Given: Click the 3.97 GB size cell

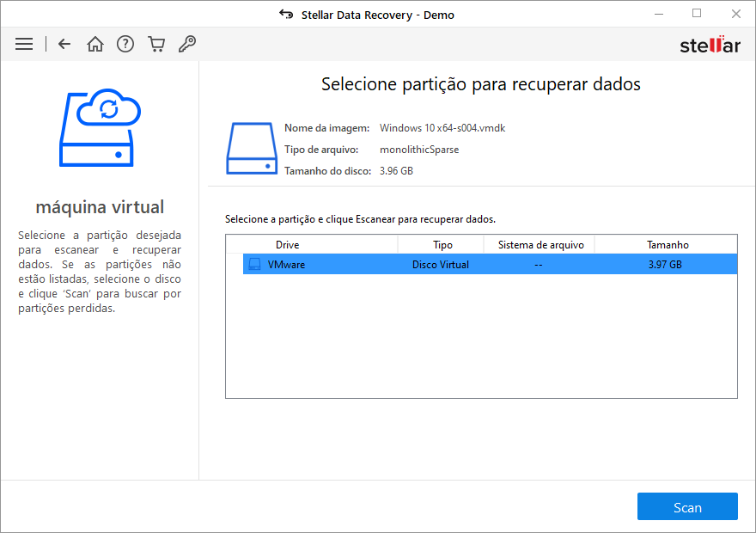Looking at the screenshot, I should [x=665, y=265].
